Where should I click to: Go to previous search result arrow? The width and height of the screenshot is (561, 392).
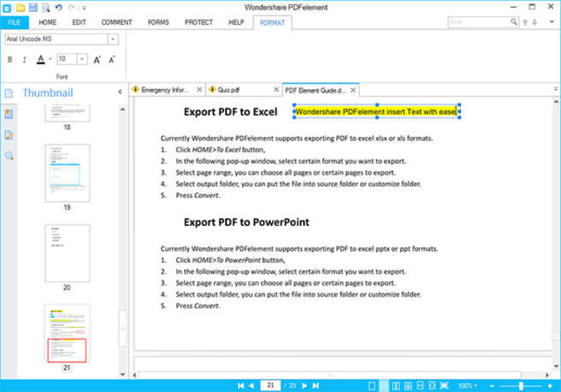(525, 22)
